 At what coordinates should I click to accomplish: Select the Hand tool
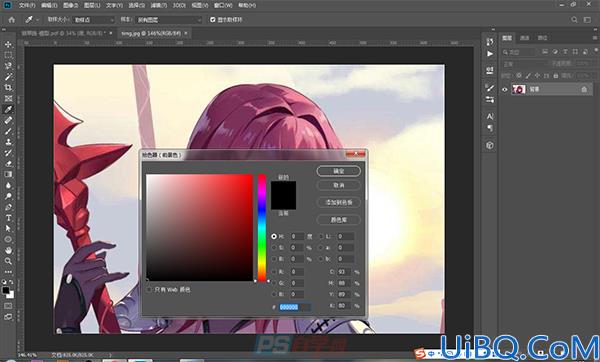8,250
